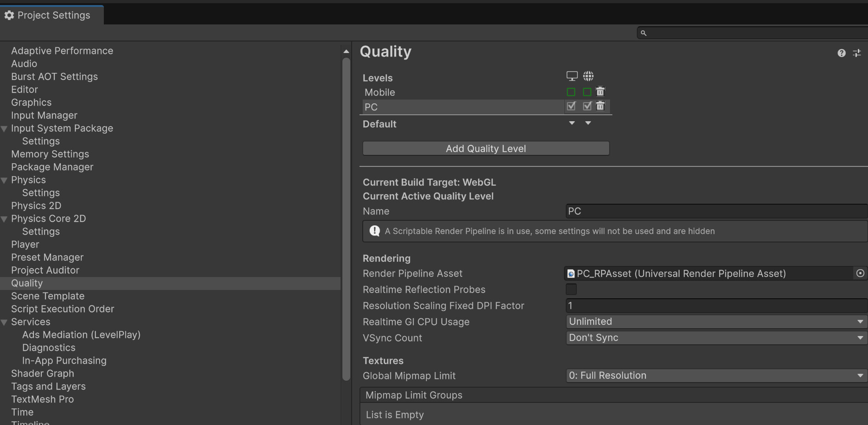Open Time settings category
The width and height of the screenshot is (868, 425).
tap(22, 412)
